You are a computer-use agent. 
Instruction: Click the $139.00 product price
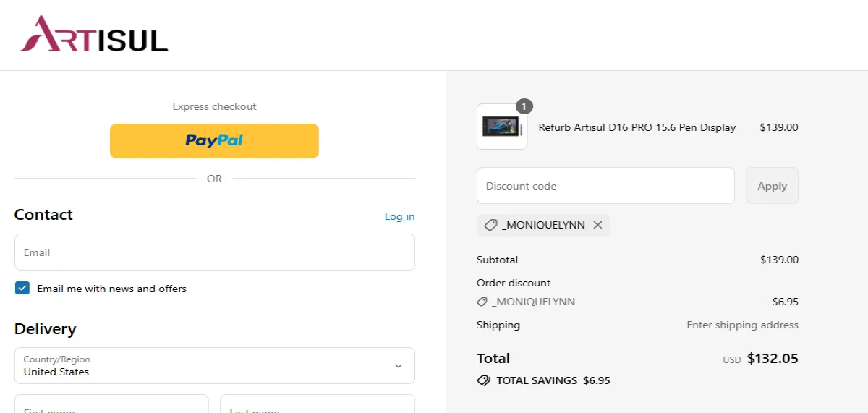pos(779,127)
